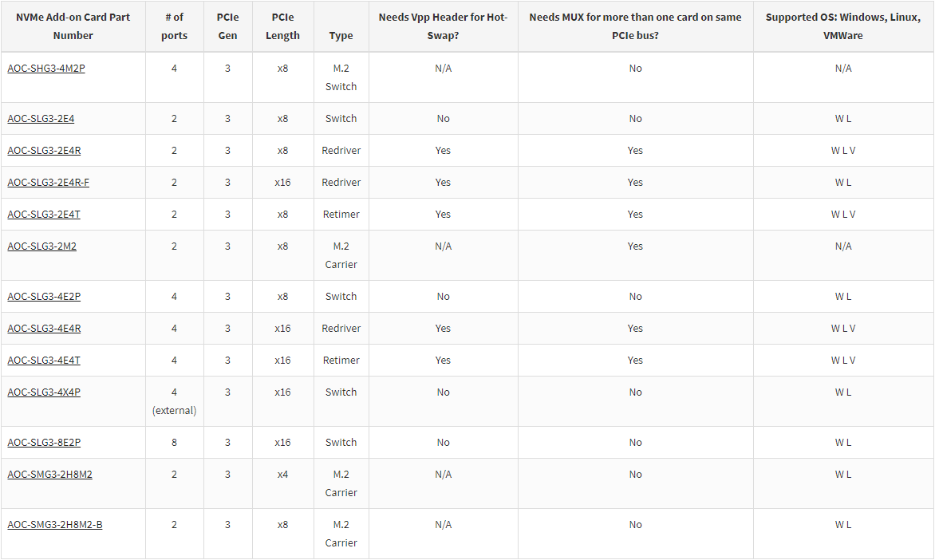Open the AOC-SLG3-2E4 part link
Viewport: 935px width, 560px height.
tap(41, 118)
